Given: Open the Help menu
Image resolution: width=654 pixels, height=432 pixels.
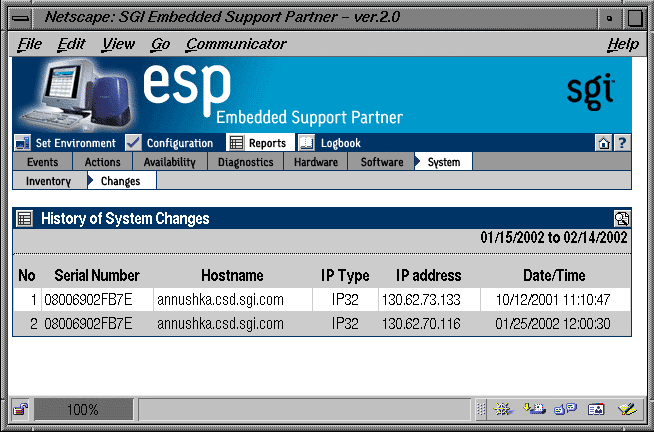Looking at the screenshot, I should 623,44.
